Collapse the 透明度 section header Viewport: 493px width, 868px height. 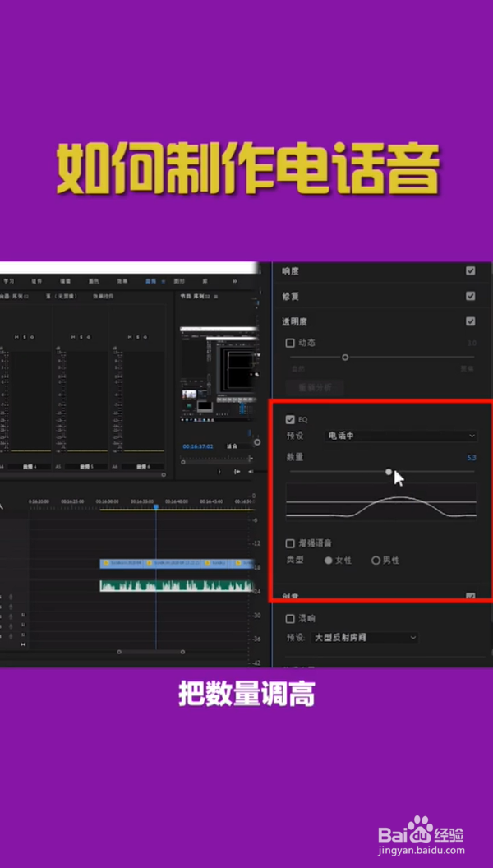point(294,321)
